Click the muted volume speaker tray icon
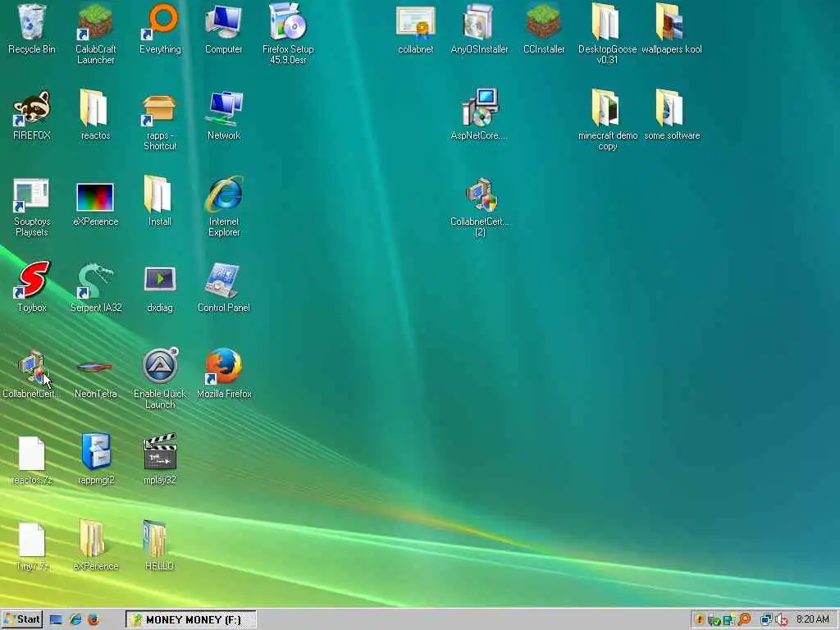 click(781, 620)
